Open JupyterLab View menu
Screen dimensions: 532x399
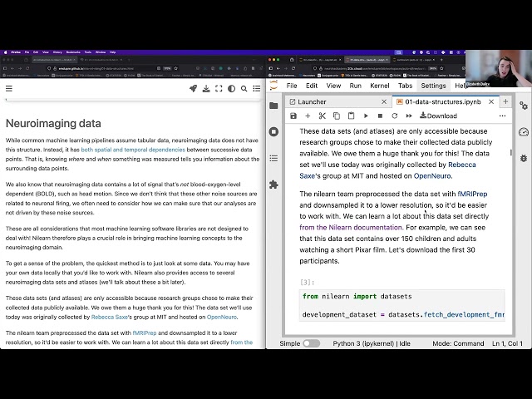[333, 86]
